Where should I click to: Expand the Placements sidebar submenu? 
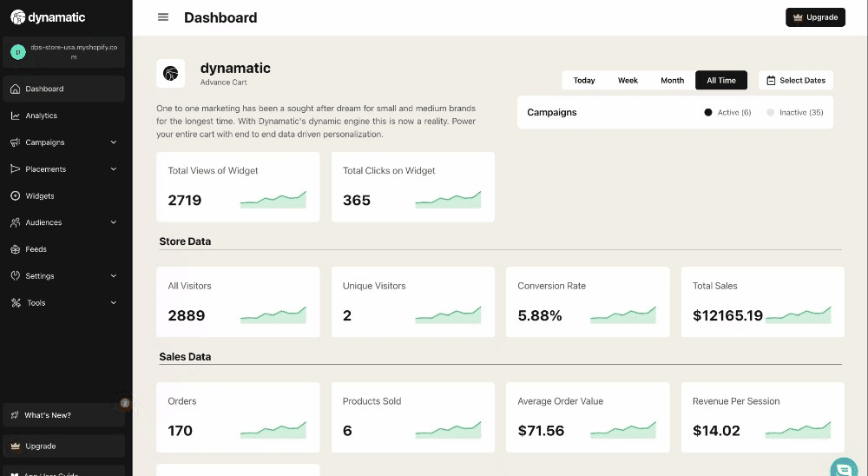point(114,169)
